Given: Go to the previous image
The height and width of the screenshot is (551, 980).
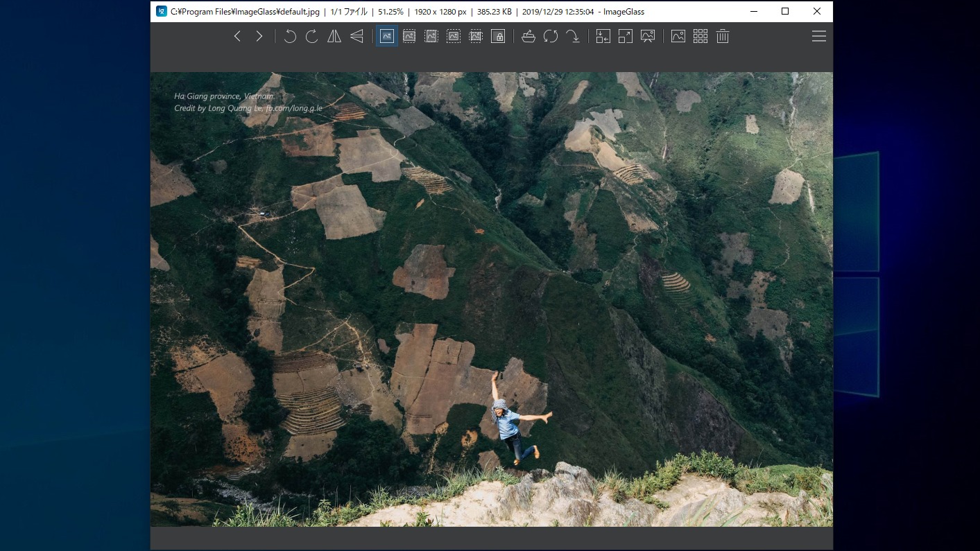Looking at the screenshot, I should 237,36.
